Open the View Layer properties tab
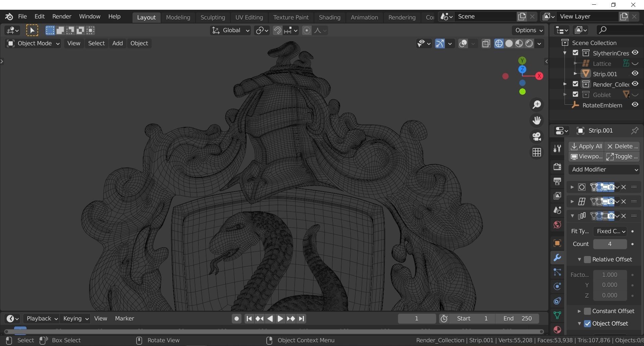 tap(557, 196)
